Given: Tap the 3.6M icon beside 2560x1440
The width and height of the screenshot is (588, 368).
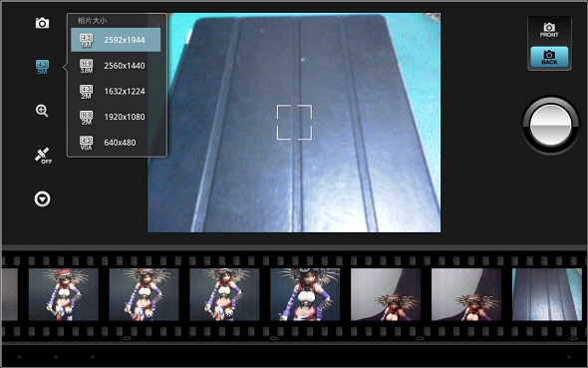Looking at the screenshot, I should click(x=87, y=66).
